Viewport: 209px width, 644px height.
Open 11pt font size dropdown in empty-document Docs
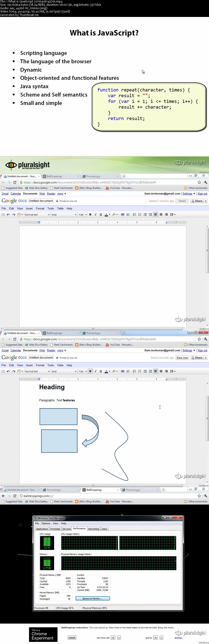(x=82, y=215)
